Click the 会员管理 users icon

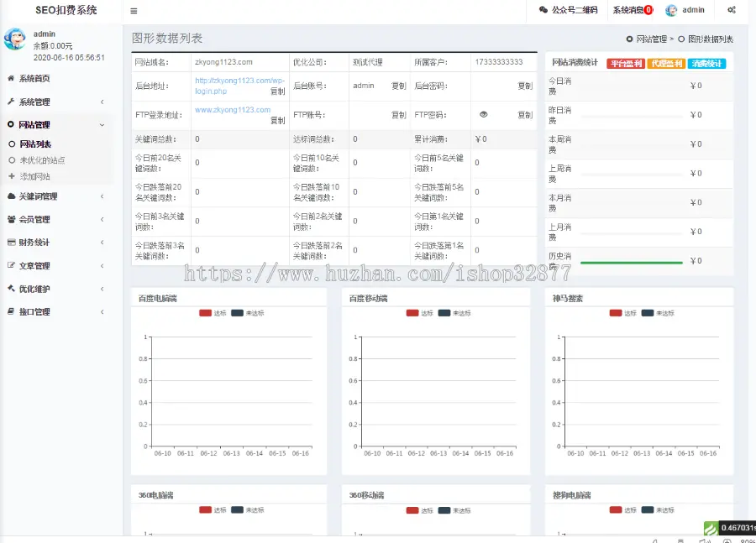point(11,219)
